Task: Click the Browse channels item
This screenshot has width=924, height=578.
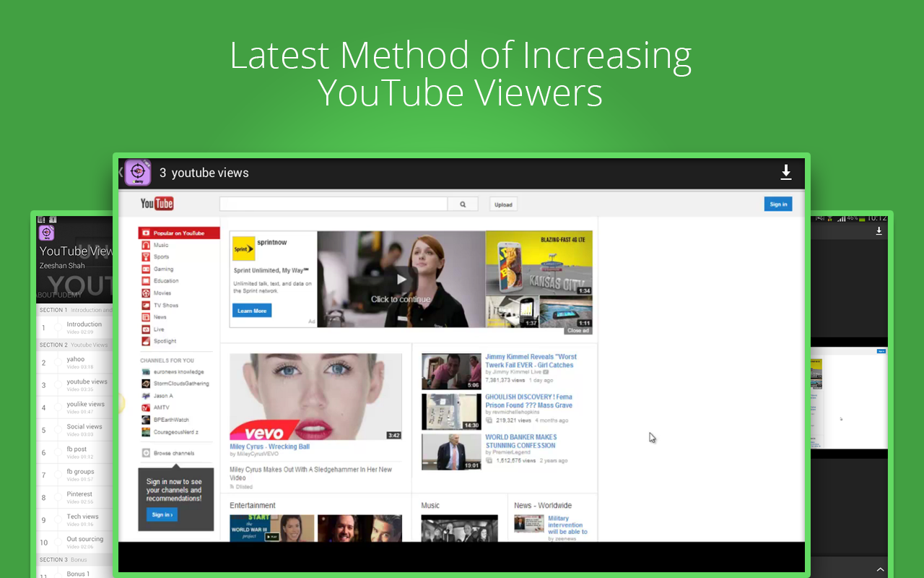Action: point(173,453)
